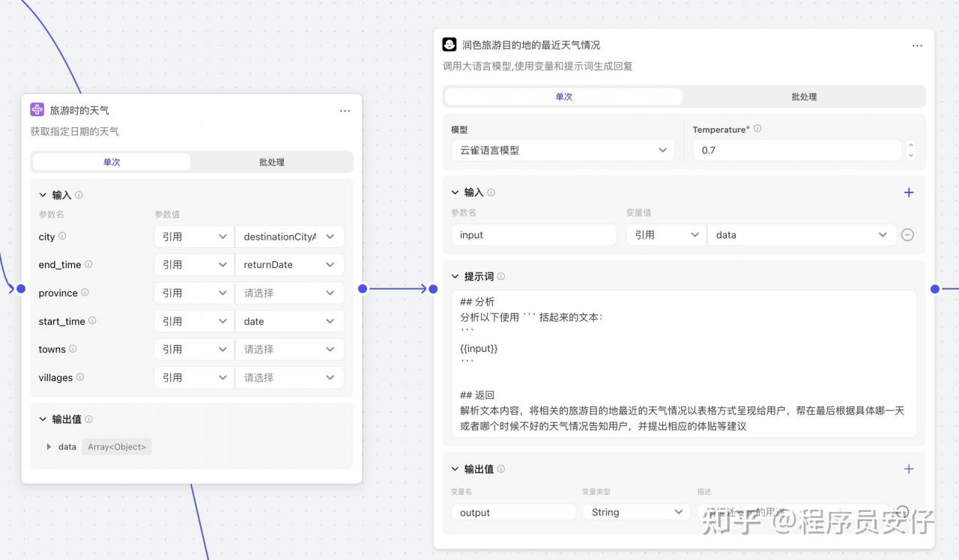This screenshot has height=560, width=959.
Task: Click info icon beside 提示词
Action: (500, 276)
